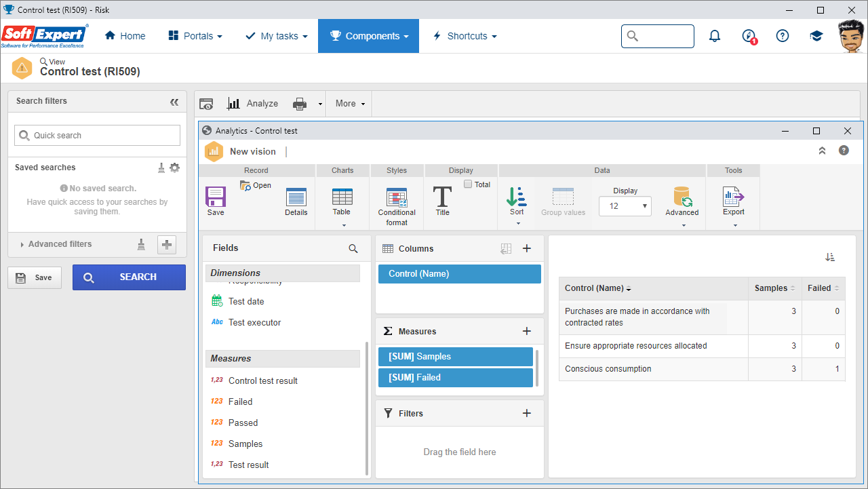Enable the Total checkbox
The height and width of the screenshot is (489, 868).
pyautogui.click(x=468, y=184)
